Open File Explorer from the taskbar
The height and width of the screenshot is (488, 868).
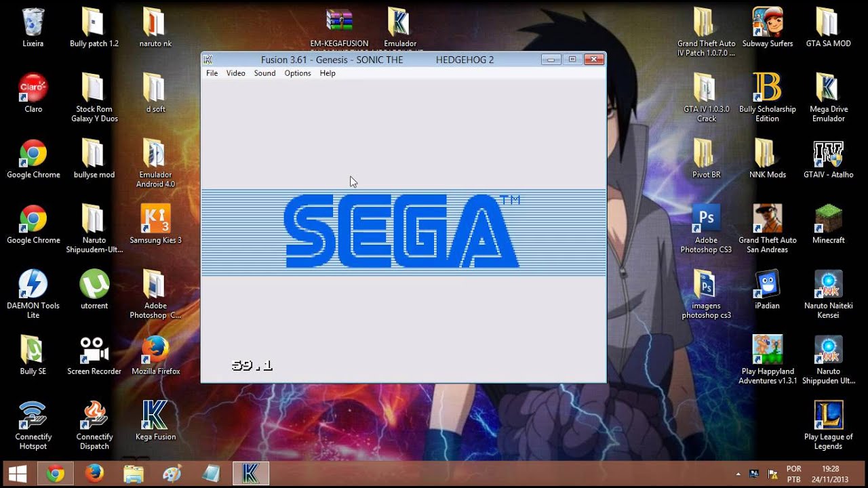click(x=134, y=474)
